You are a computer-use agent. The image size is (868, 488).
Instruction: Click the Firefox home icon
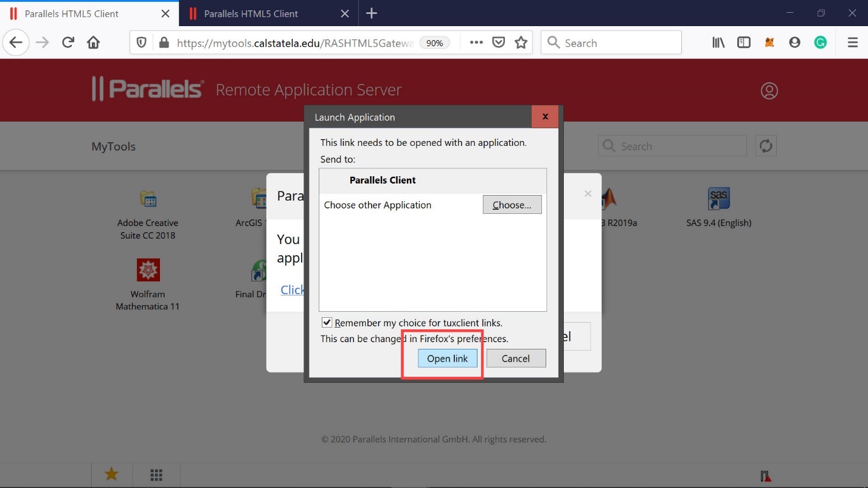[x=93, y=43]
